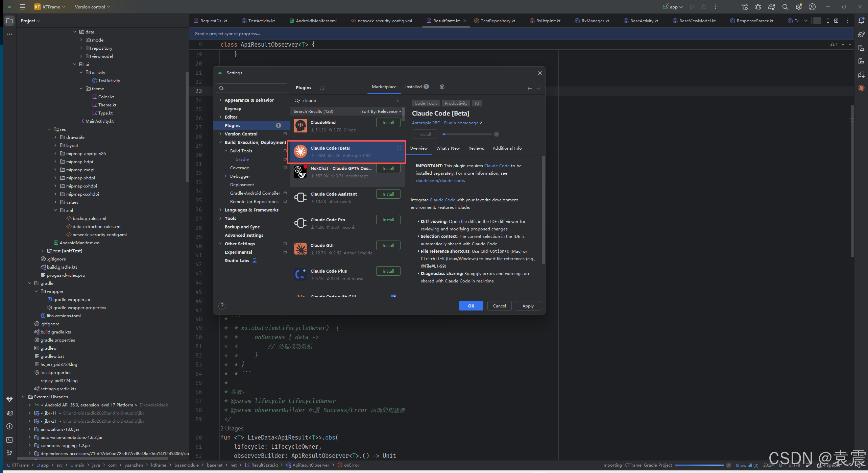Open the app run configuration dropdown
The height and width of the screenshot is (473, 868).
pos(673,7)
